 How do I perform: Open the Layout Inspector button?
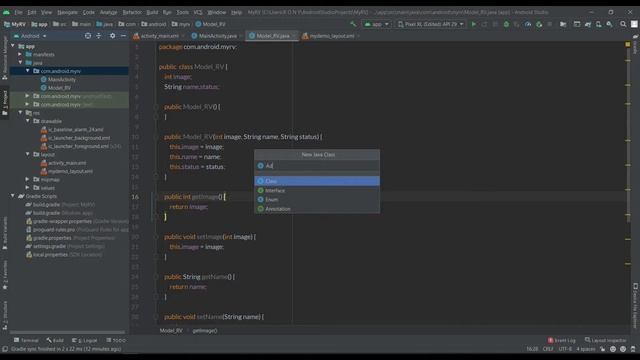(606, 340)
